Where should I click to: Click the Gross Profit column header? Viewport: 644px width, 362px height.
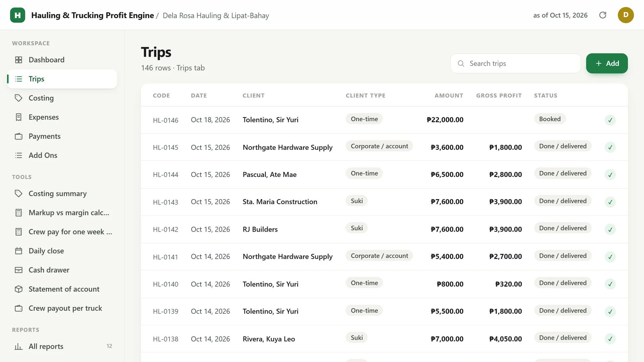click(499, 96)
